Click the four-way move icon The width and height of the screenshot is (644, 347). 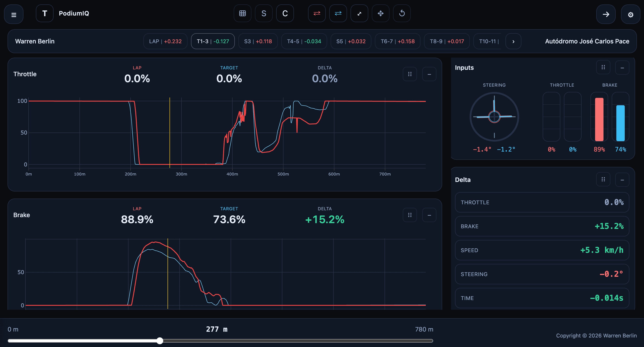pos(380,13)
